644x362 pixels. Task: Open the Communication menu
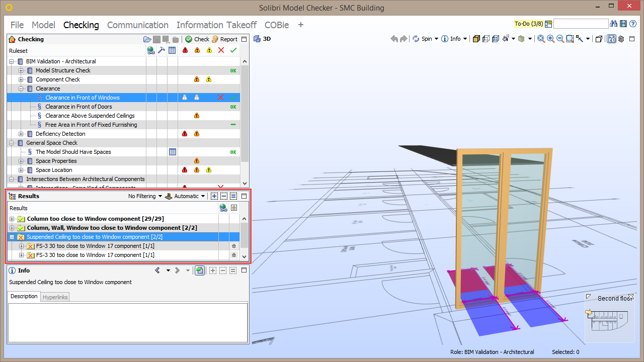coord(137,25)
